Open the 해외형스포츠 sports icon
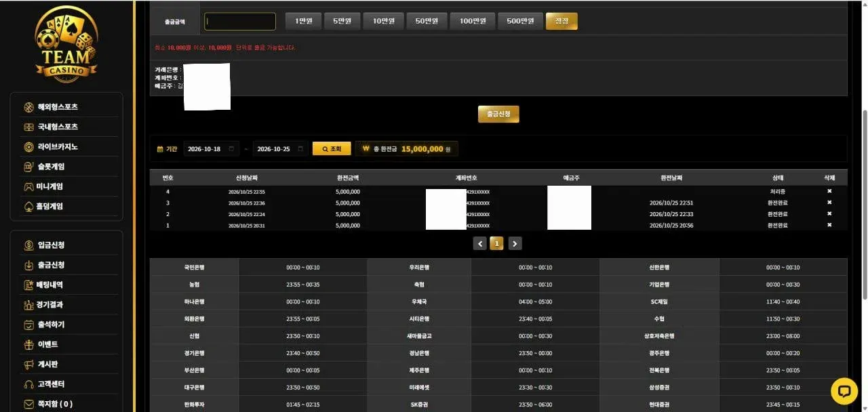868x412 pixels. [x=28, y=107]
